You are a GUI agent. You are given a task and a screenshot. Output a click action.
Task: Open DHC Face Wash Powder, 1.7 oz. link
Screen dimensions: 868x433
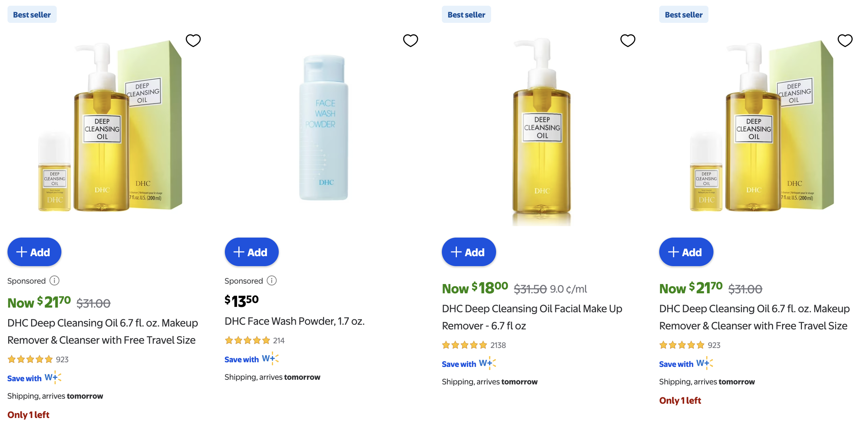click(294, 321)
